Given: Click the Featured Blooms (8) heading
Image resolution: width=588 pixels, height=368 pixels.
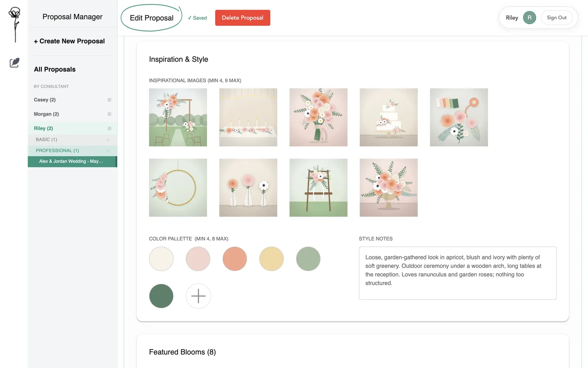Looking at the screenshot, I should point(183,352).
